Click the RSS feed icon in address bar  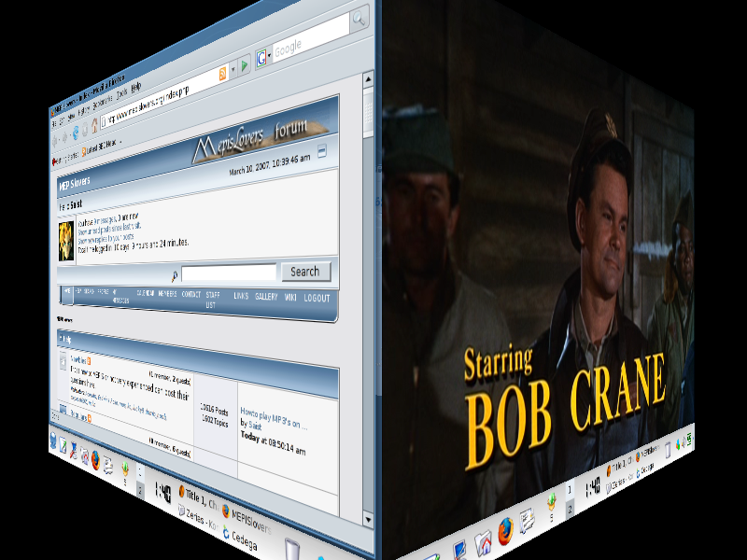click(x=223, y=75)
